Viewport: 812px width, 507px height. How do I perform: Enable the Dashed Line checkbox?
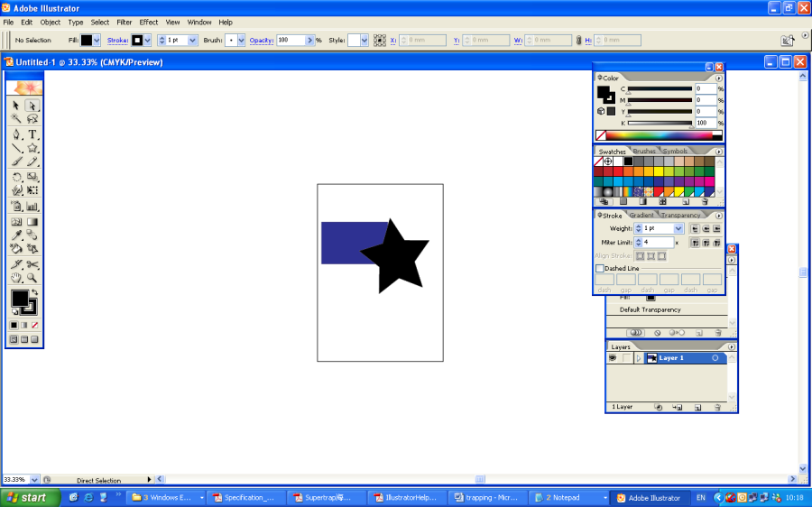point(600,268)
